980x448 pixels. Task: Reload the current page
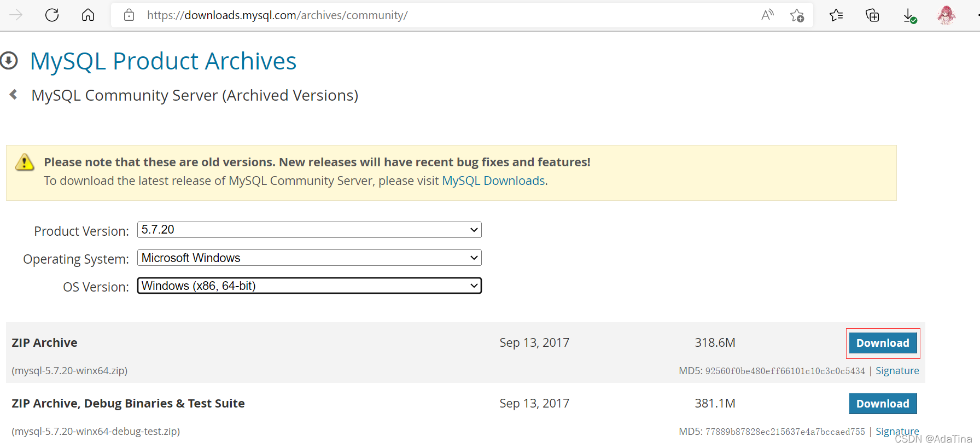tap(52, 15)
